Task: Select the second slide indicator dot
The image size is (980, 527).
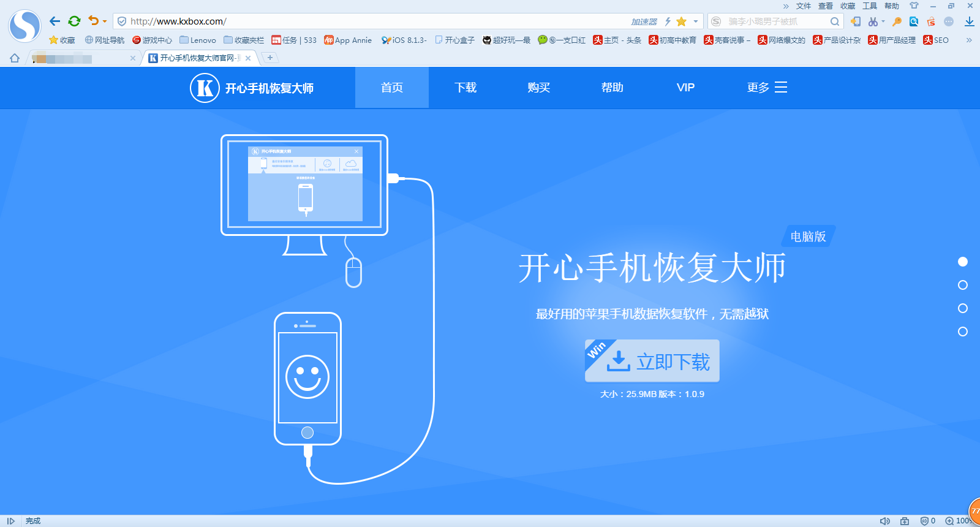Action: [x=963, y=285]
